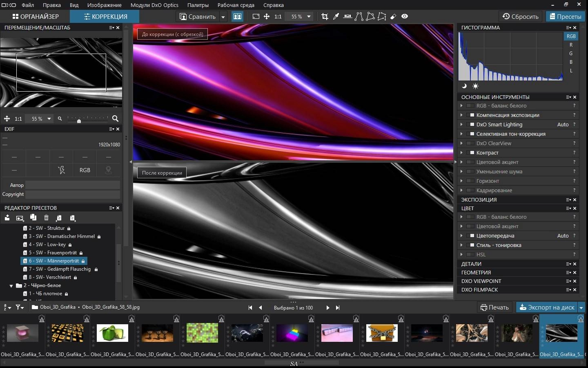Viewport: 588px width, 368px height.
Task: Click the navigator zoom slider handle
Action: [79, 121]
